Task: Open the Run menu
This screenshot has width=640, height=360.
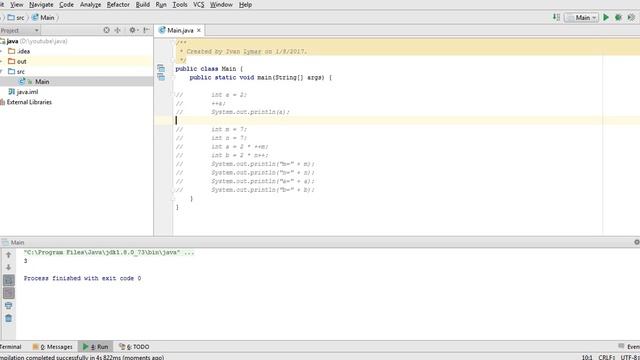Action: click(x=161, y=4)
